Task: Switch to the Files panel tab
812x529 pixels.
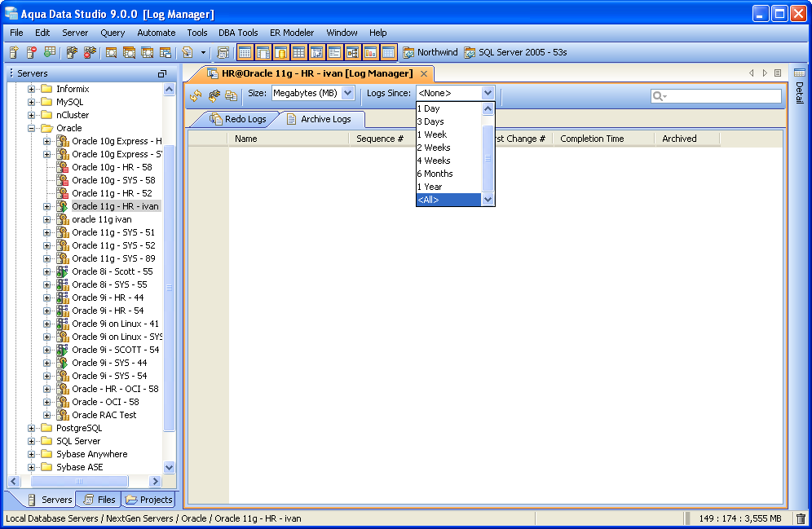Action: tap(99, 500)
